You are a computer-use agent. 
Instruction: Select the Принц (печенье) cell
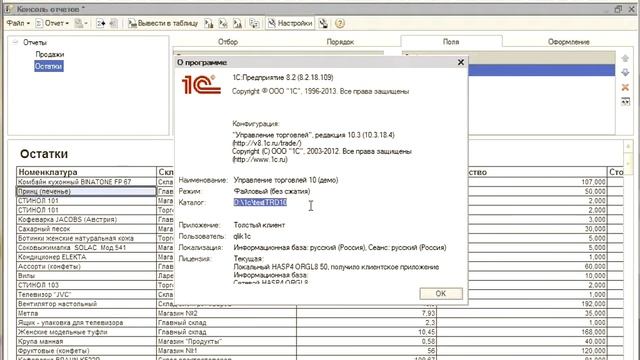[86, 191]
